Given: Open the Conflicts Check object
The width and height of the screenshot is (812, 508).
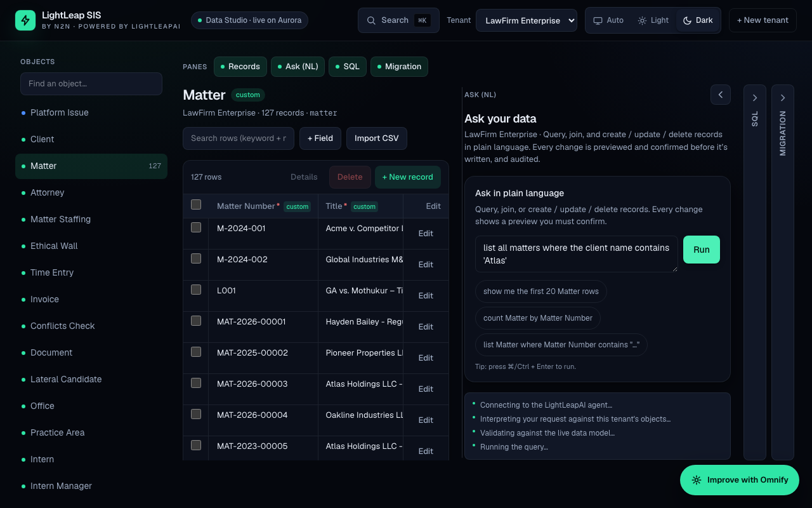Looking at the screenshot, I should click(91, 326).
